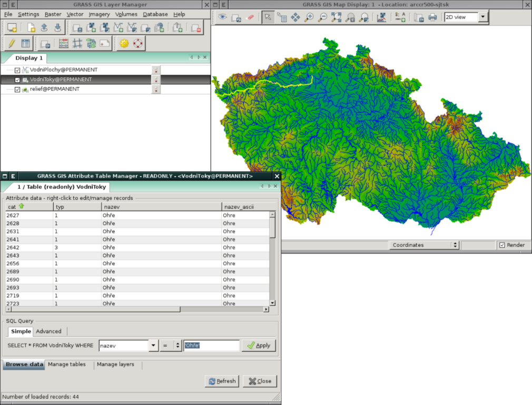Image resolution: width=532 pixels, height=405 pixels.
Task: Switch to Manage layers tab
Action: (x=115, y=364)
